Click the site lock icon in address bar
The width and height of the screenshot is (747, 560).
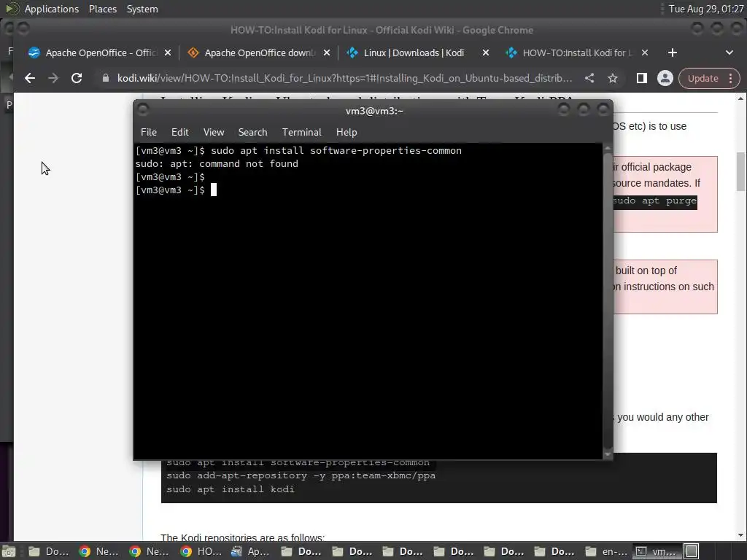106,78
